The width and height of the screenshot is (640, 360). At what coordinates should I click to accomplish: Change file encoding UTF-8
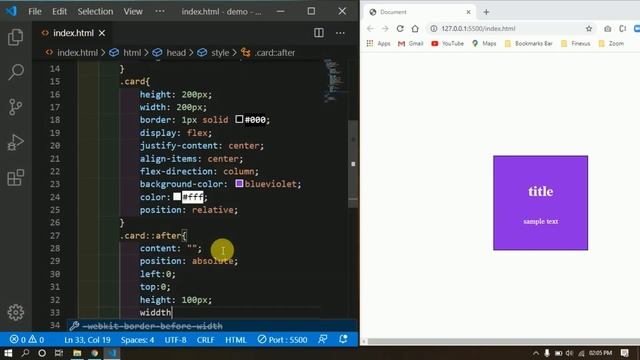click(x=176, y=340)
